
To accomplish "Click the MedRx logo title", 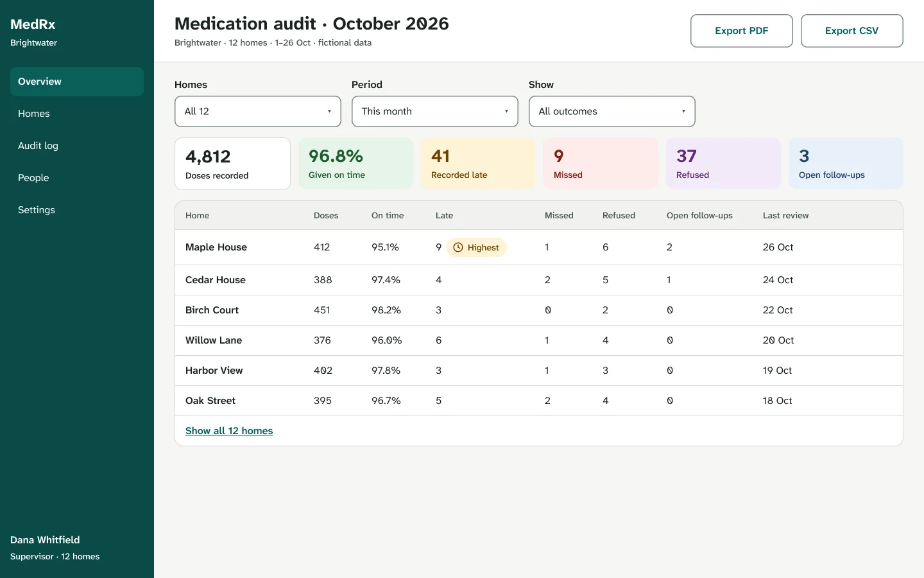I will 33,24.
